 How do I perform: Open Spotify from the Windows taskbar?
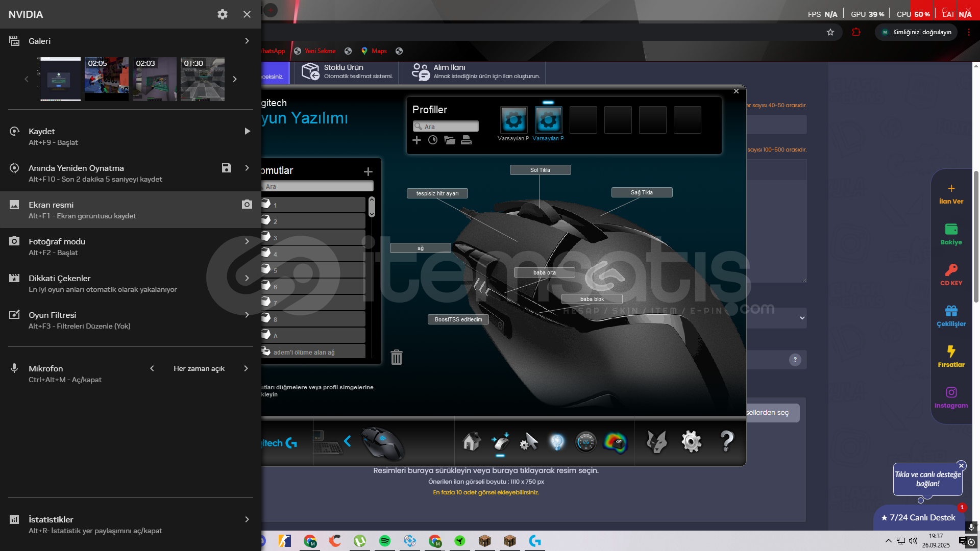385,541
